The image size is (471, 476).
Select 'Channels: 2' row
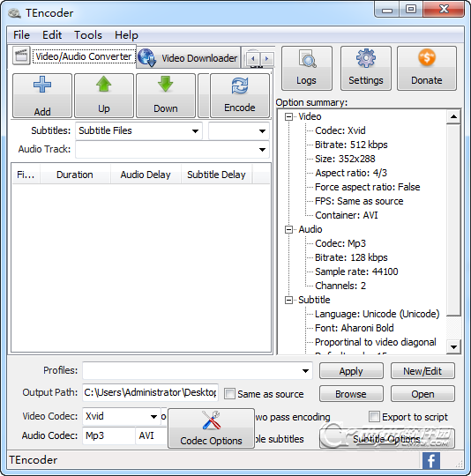coord(340,286)
